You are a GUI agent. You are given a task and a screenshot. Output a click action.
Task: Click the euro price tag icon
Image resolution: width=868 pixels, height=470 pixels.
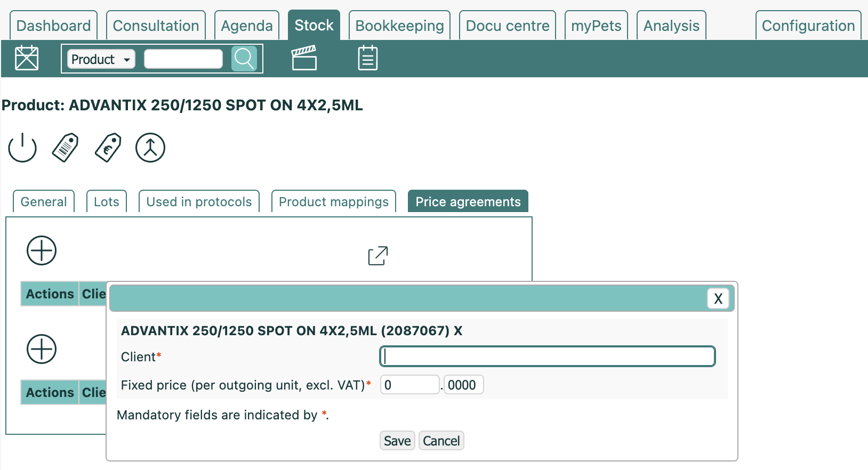pos(108,148)
